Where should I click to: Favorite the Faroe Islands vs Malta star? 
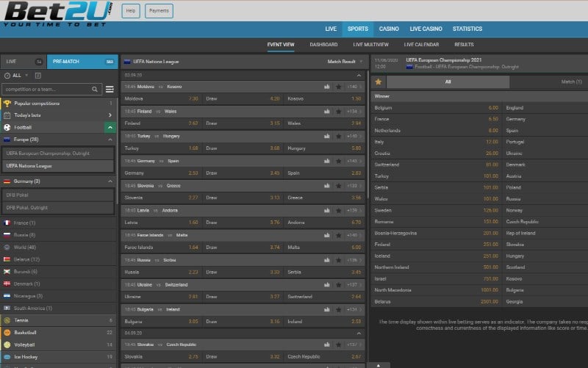[339, 235]
